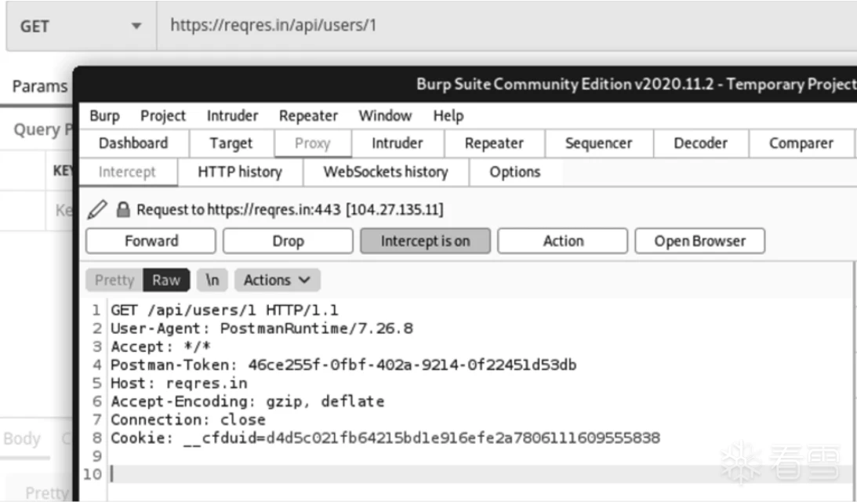Click the Postman-Token header line
The height and width of the screenshot is (504, 857).
click(343, 365)
